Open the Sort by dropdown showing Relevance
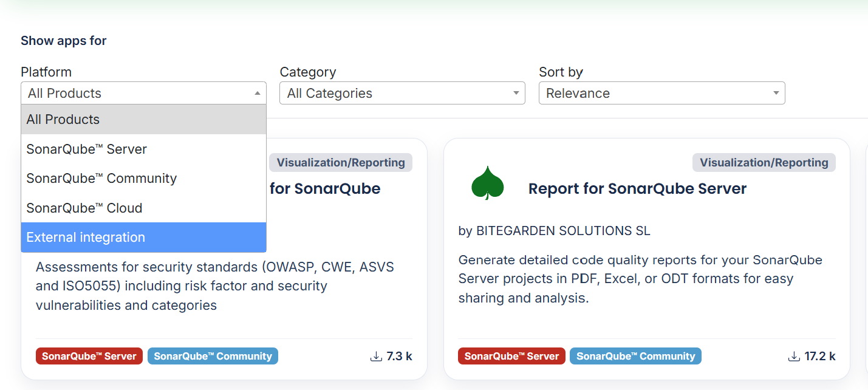The width and height of the screenshot is (868, 390). (661, 93)
